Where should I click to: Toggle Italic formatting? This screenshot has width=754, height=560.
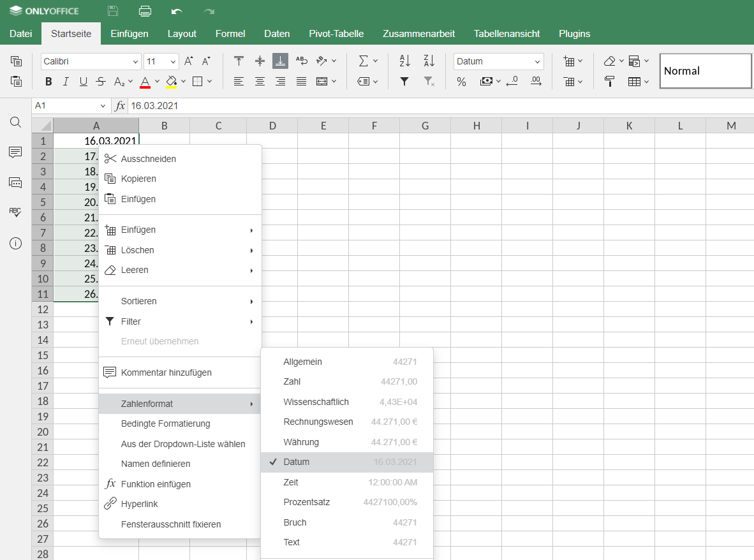pyautogui.click(x=66, y=81)
